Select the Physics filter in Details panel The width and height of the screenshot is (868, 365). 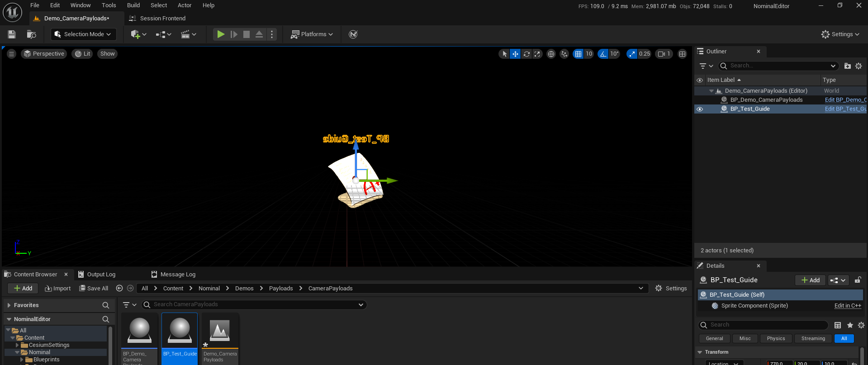[x=776, y=339]
